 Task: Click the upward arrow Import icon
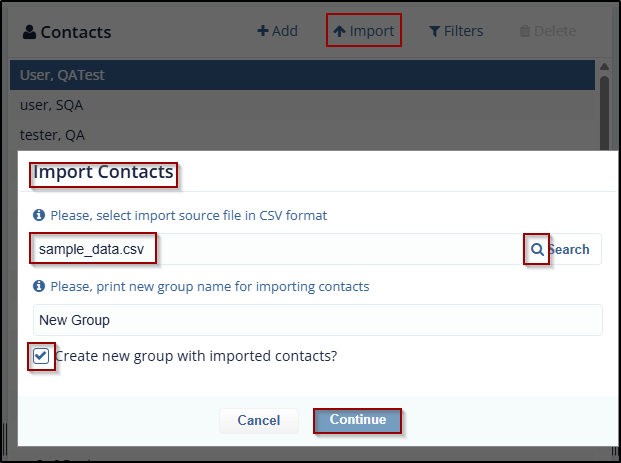[340, 31]
